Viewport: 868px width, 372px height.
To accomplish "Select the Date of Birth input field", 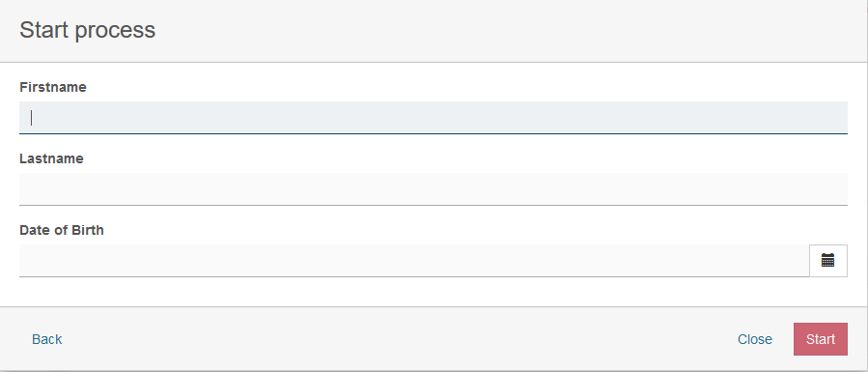I will point(414,260).
